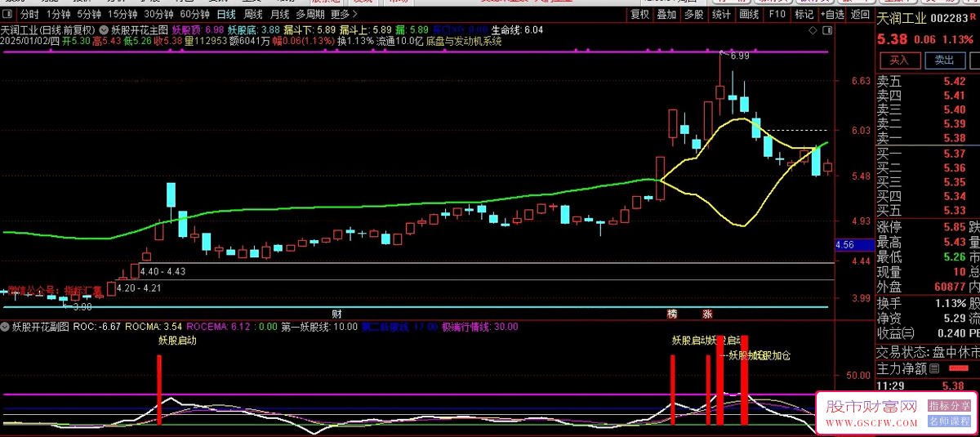Click the 3.98 low price label

81,306
